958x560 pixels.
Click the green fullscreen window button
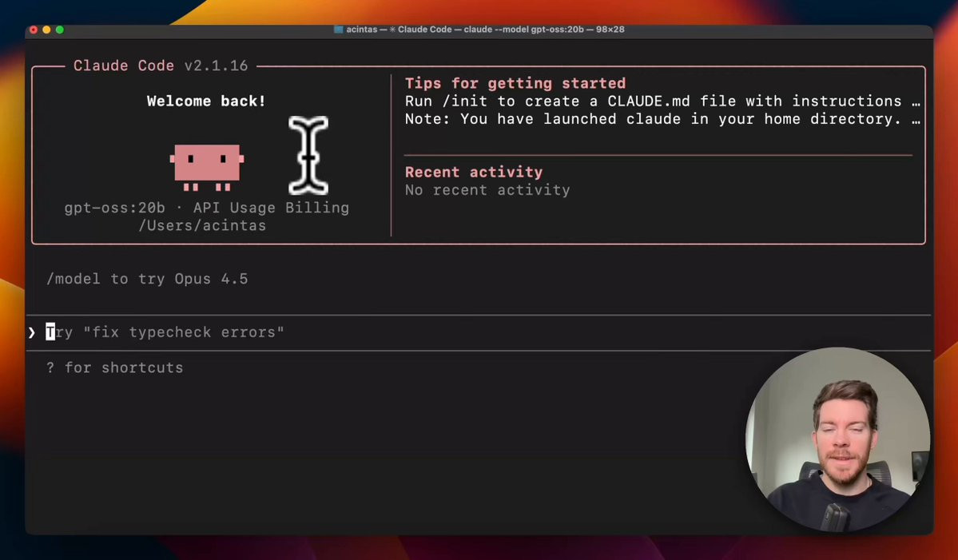tap(60, 30)
